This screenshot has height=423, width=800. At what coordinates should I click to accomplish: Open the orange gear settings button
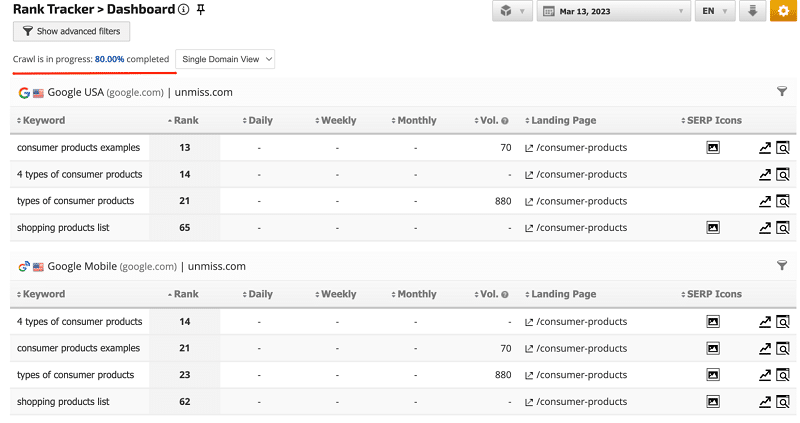click(783, 11)
